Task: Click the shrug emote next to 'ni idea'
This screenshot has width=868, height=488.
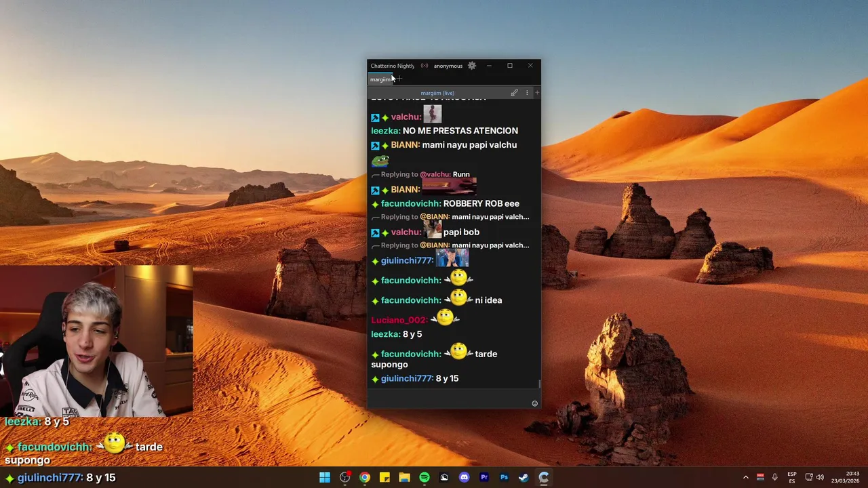Action: [458, 298]
